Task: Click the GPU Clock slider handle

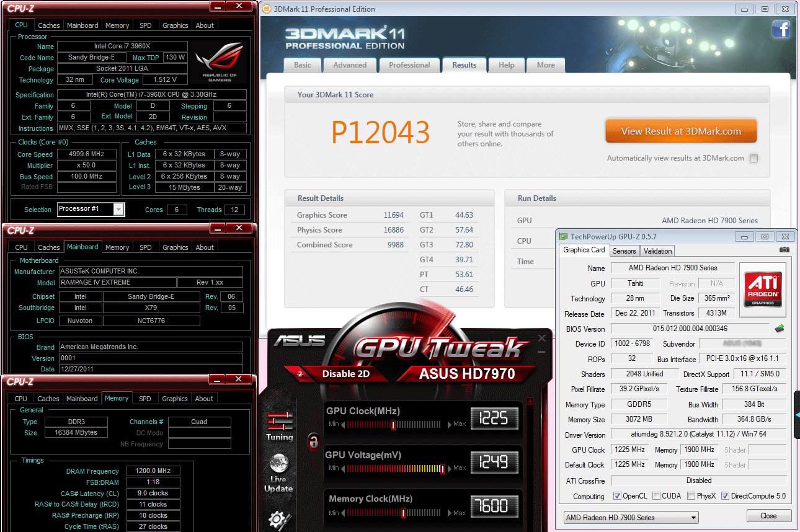Action: [393, 425]
